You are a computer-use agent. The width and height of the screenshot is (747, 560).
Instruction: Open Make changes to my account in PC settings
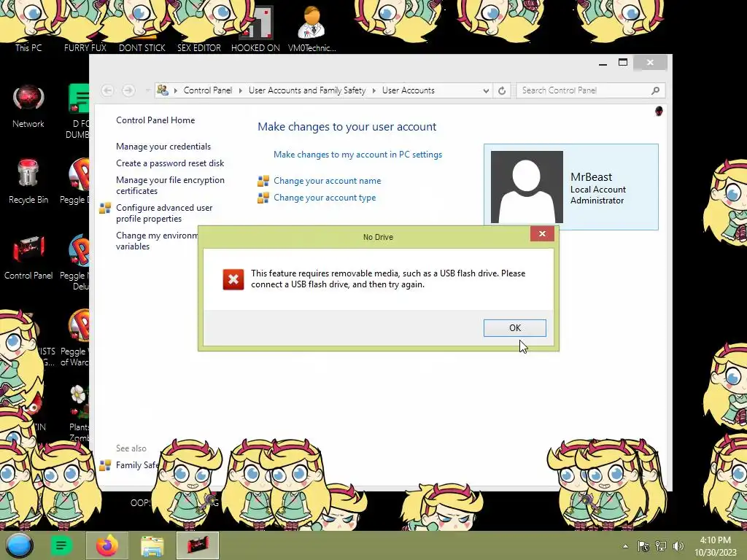click(x=357, y=155)
